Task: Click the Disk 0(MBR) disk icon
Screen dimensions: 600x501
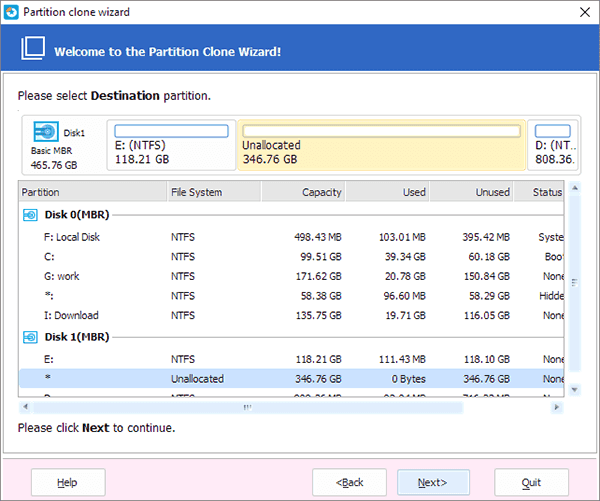Action: pyautogui.click(x=30, y=215)
